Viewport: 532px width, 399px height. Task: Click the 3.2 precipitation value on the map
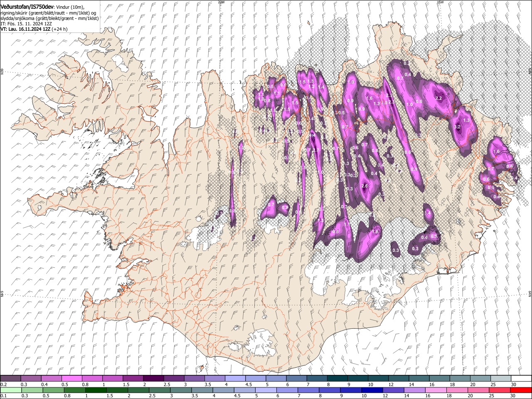(x=458, y=127)
